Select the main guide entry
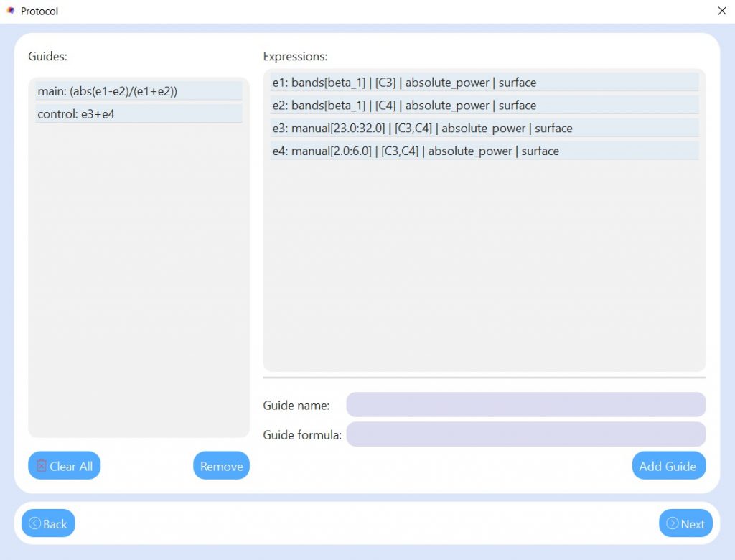Screen dimensions: 735x560 (x=139, y=91)
